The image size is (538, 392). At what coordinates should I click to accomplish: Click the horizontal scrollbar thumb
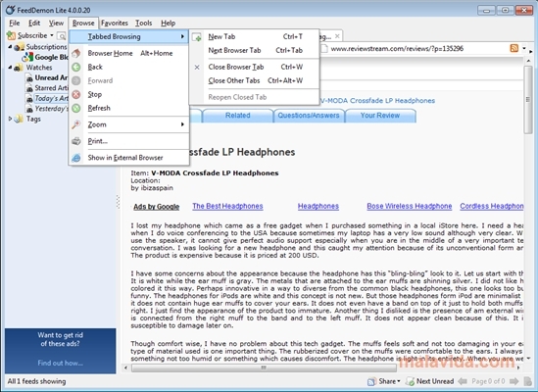[x=264, y=367]
